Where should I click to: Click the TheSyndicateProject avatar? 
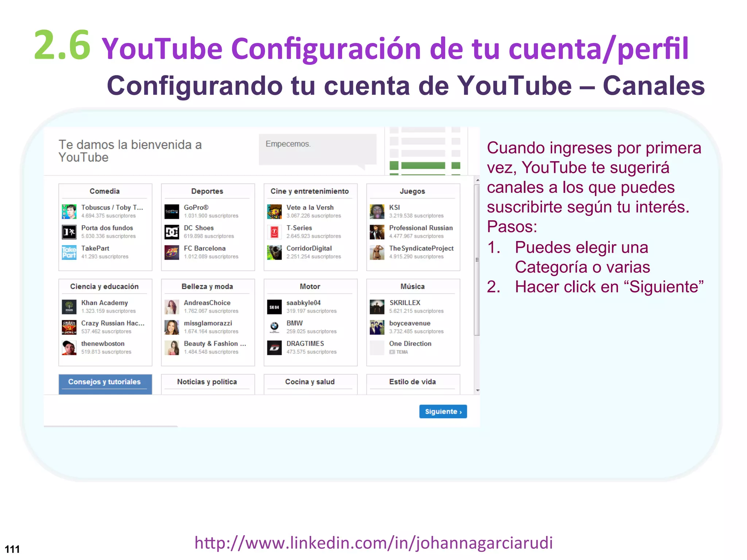pyautogui.click(x=377, y=252)
